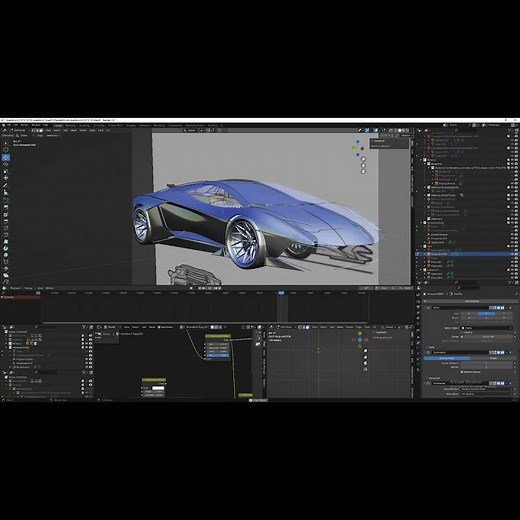520x520 pixels.
Task: Select the Smooth tool in main viewport
Action: 6,255
